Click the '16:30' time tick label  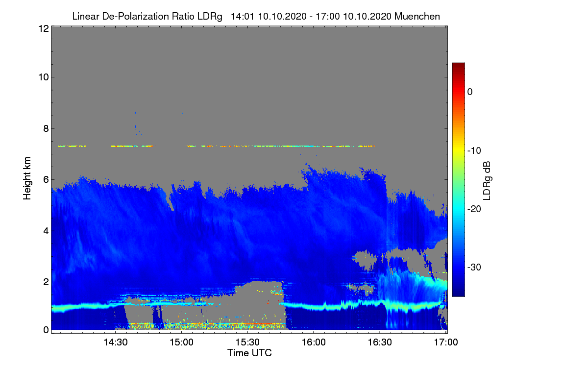point(380,342)
